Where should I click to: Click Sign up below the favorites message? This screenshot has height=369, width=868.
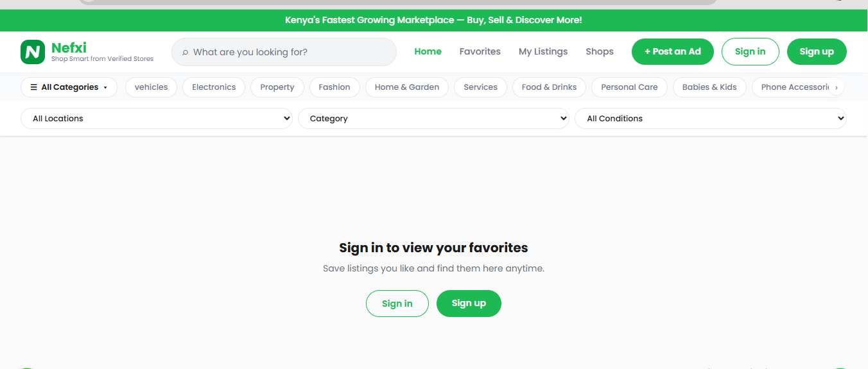click(469, 304)
